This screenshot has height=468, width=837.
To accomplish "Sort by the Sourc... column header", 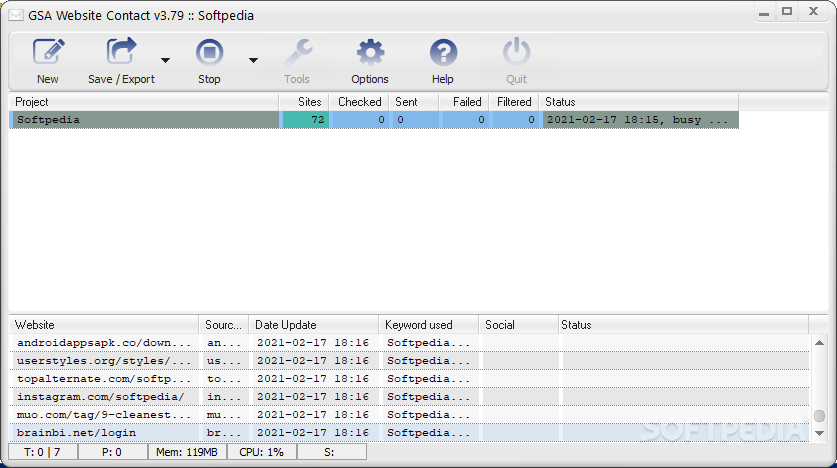I will [224, 325].
